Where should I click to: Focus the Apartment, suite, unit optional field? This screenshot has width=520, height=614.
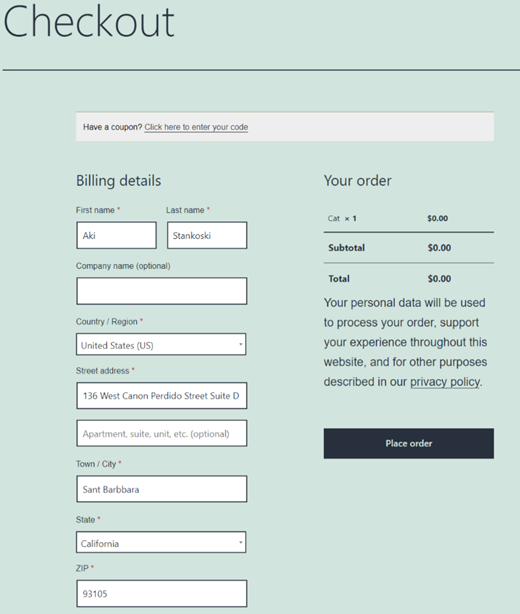162,433
